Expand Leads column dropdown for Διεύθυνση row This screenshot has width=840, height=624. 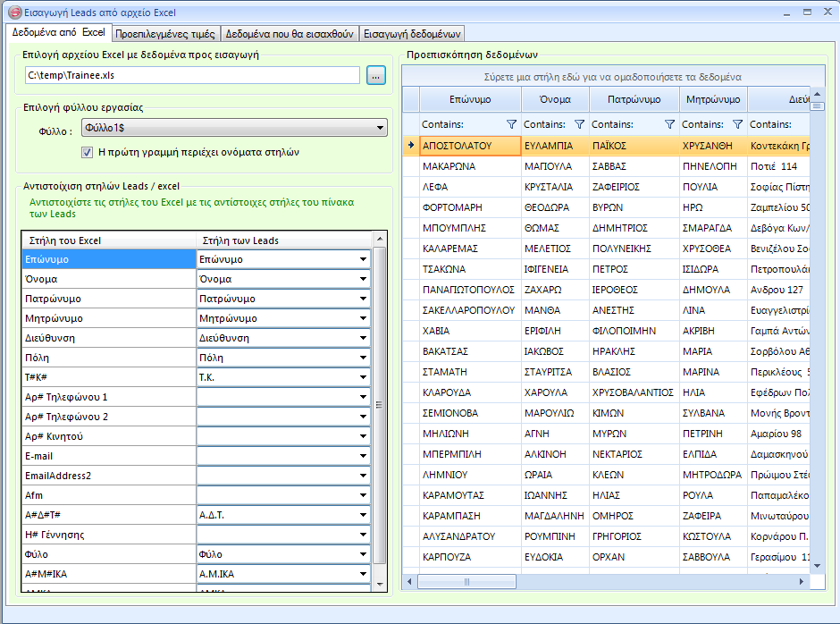363,339
